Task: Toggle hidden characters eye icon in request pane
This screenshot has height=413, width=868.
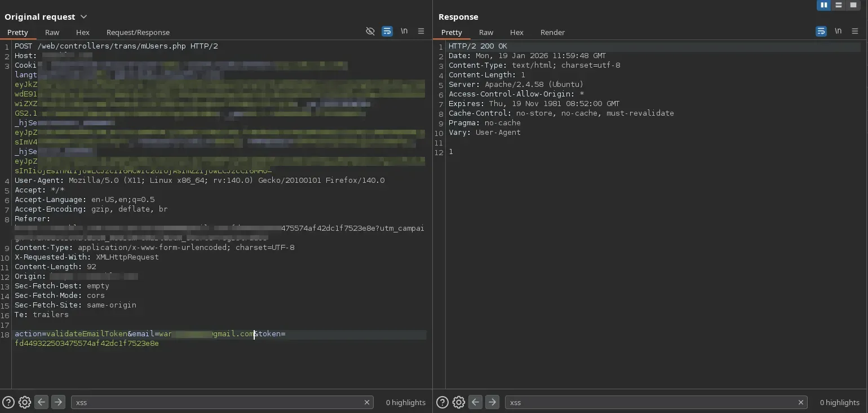Action: click(x=370, y=32)
